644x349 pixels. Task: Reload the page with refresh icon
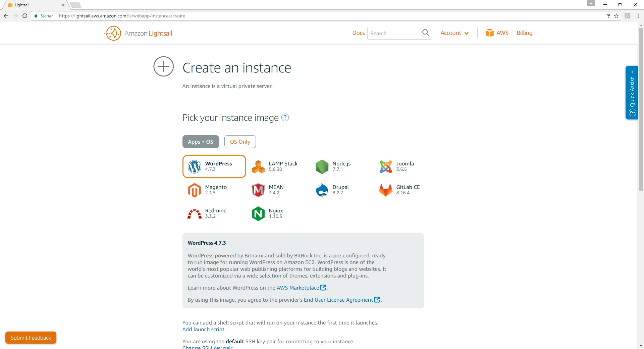25,16
